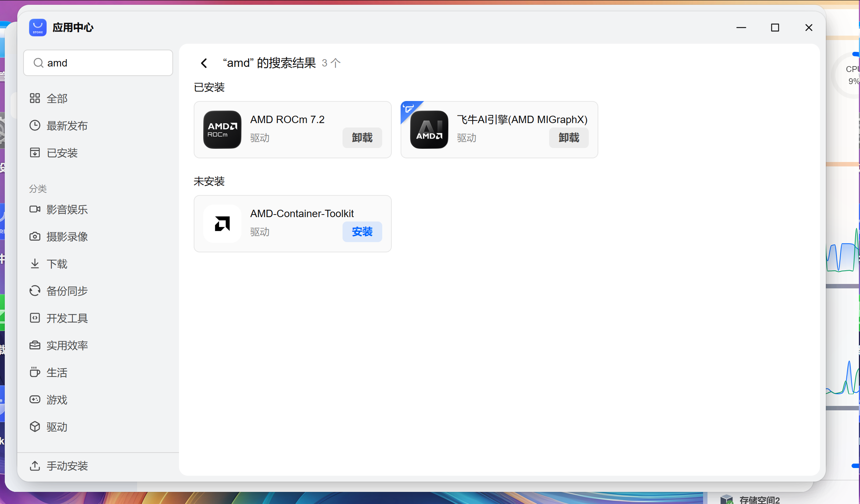Click the 驱动 tag under AMD ROCm 7.2
860x504 pixels.
260,138
